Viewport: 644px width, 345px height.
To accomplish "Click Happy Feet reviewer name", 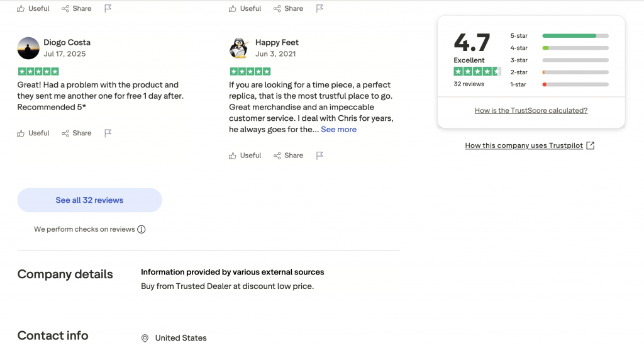I will click(x=277, y=42).
